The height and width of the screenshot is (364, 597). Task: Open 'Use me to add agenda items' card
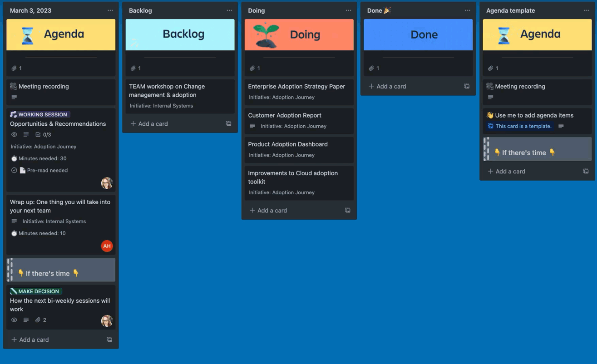537,121
